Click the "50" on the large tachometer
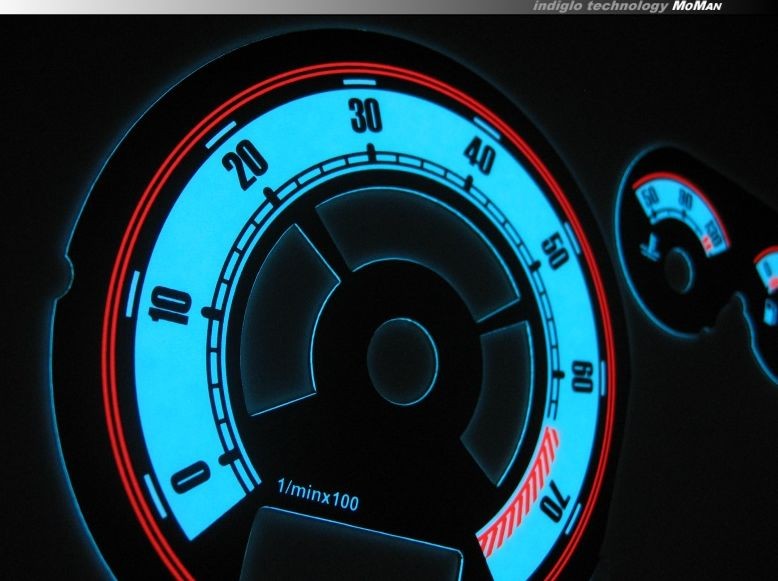Image resolution: width=778 pixels, height=581 pixels. tap(555, 251)
